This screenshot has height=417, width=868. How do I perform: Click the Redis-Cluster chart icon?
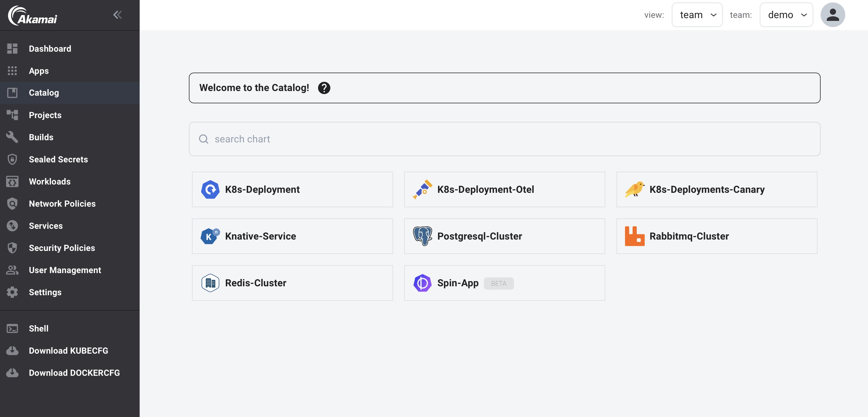(x=210, y=283)
